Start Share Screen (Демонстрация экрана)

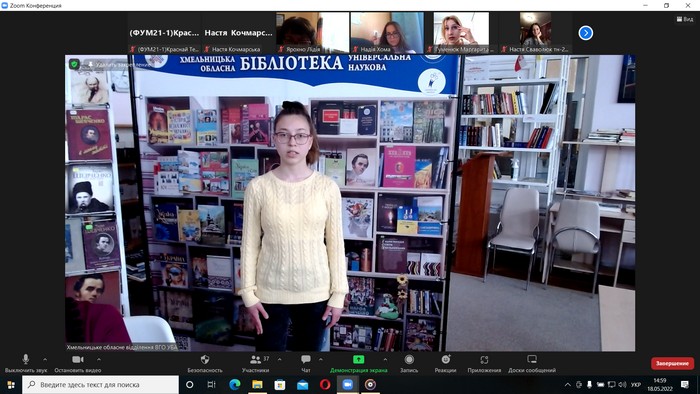click(x=358, y=363)
